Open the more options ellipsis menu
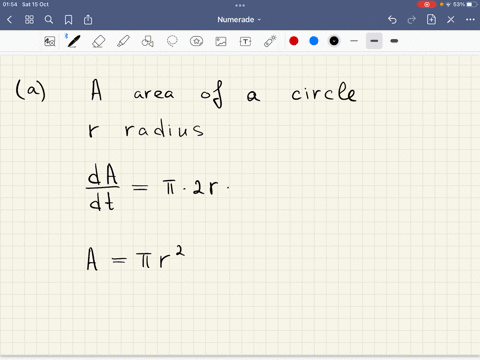The width and height of the screenshot is (480, 360). point(470,20)
